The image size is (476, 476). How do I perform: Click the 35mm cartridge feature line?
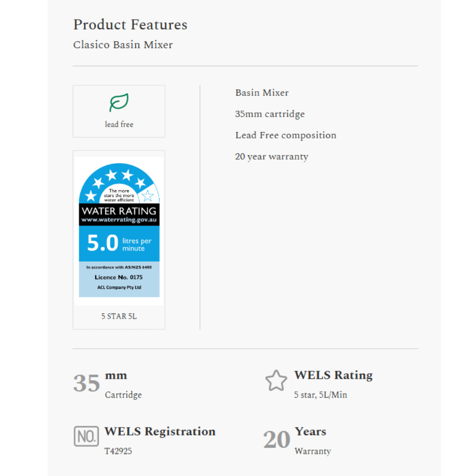pyautogui.click(x=270, y=114)
